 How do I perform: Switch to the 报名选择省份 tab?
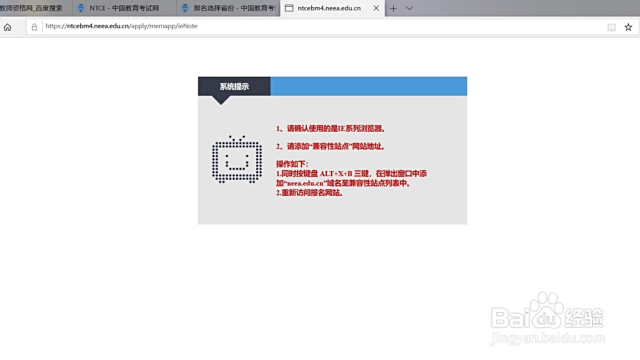coord(229,8)
